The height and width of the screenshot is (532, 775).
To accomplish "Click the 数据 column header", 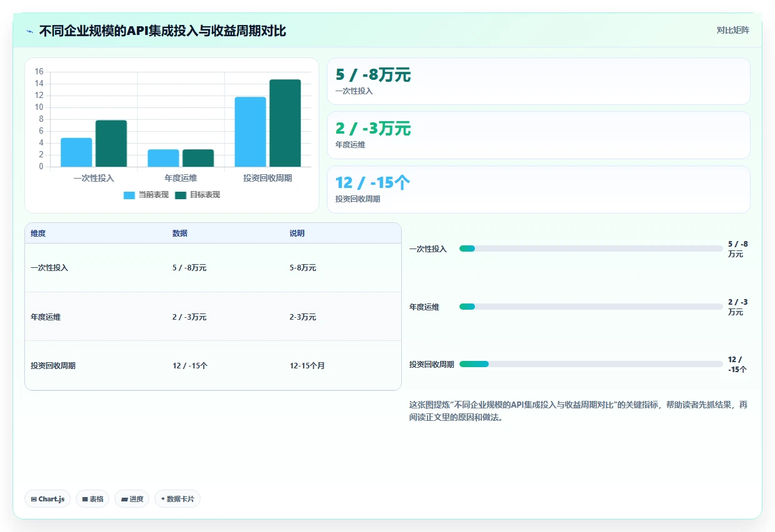I will tap(180, 234).
